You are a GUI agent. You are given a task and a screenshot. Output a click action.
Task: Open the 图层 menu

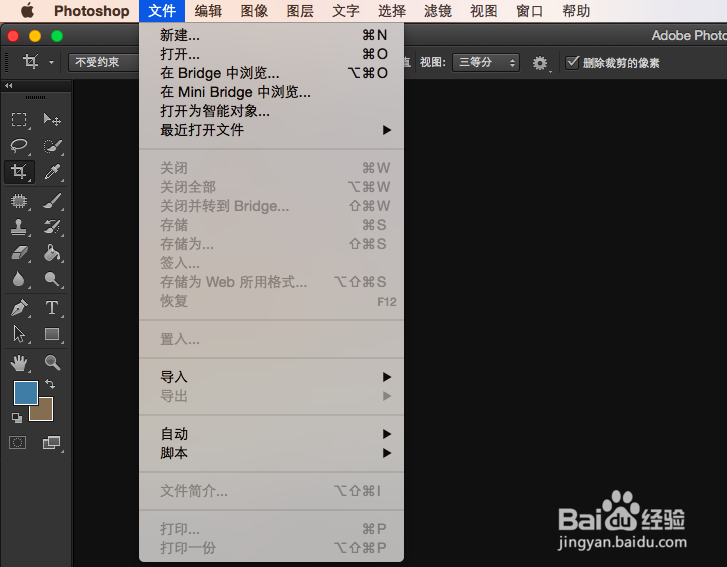[300, 11]
